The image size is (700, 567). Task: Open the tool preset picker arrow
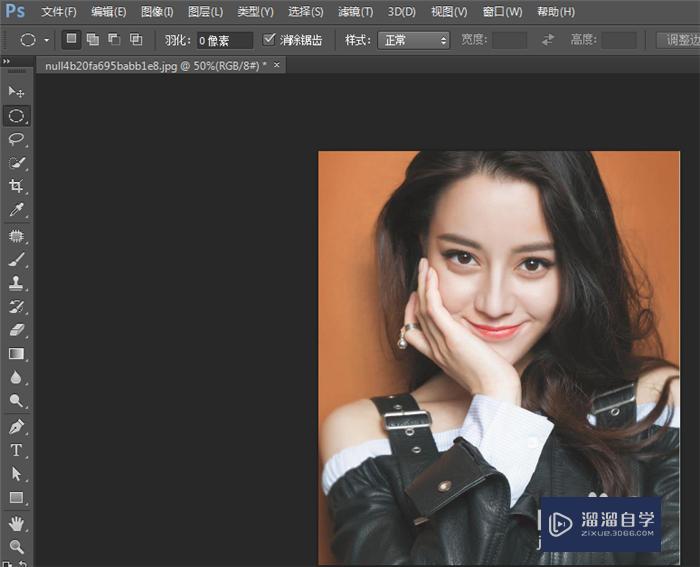[x=46, y=40]
